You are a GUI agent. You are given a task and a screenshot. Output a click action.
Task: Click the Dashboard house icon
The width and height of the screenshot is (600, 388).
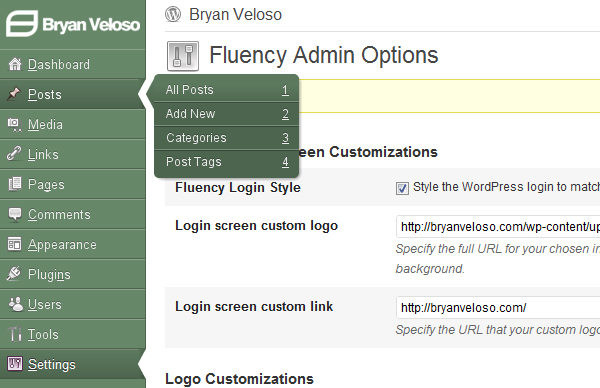point(15,64)
